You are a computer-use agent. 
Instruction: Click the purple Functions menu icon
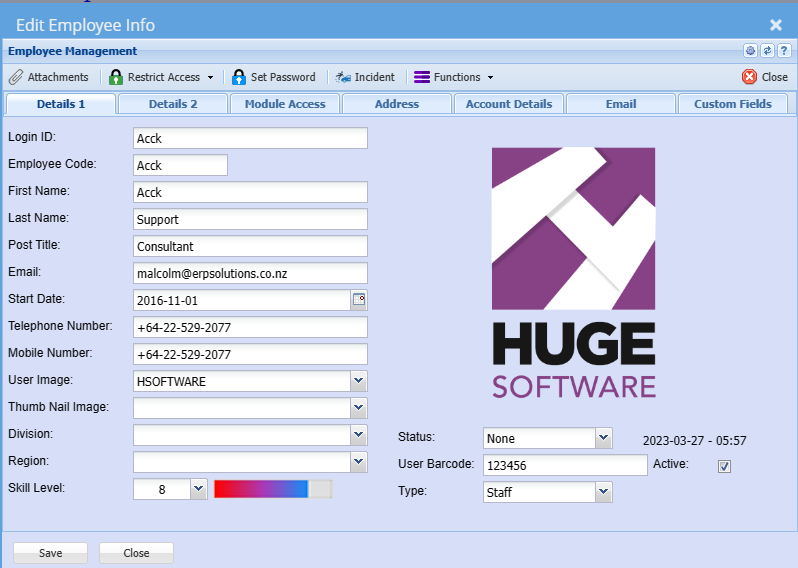click(422, 77)
